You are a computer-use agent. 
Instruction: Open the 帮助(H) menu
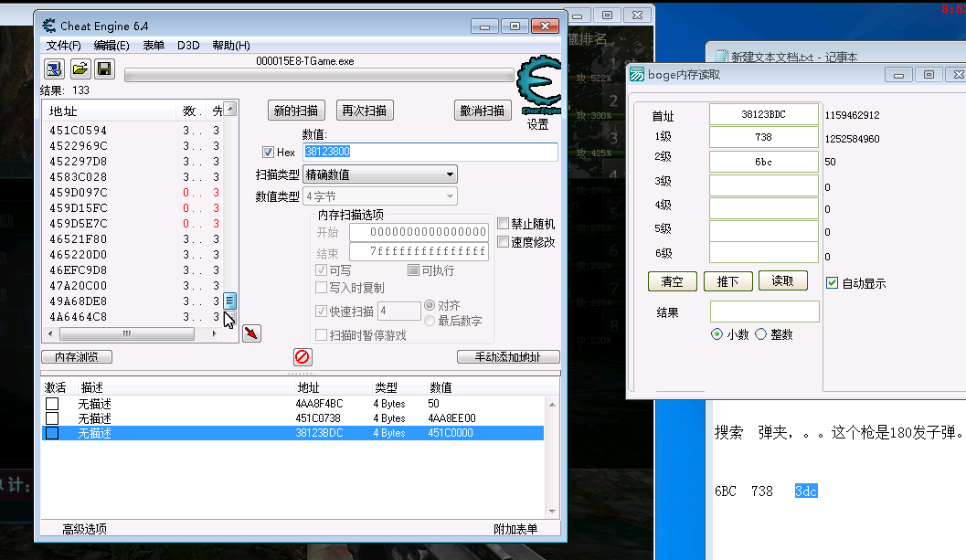[x=231, y=46]
